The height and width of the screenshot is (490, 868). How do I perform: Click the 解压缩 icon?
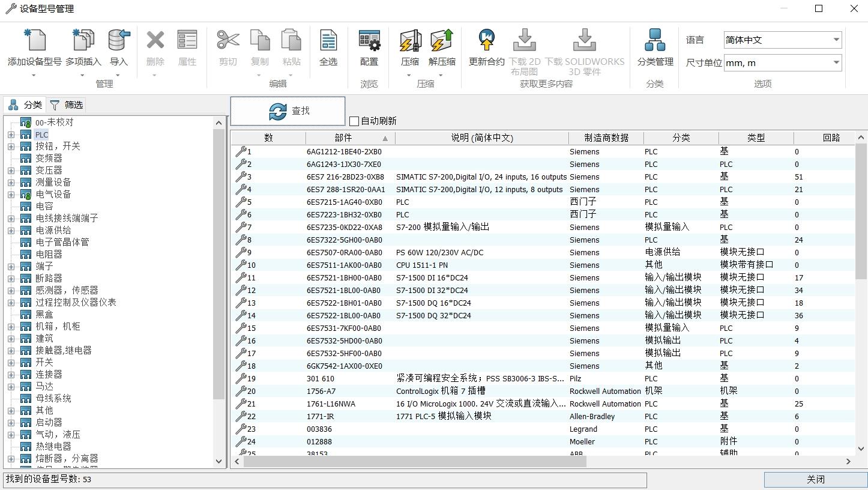442,41
